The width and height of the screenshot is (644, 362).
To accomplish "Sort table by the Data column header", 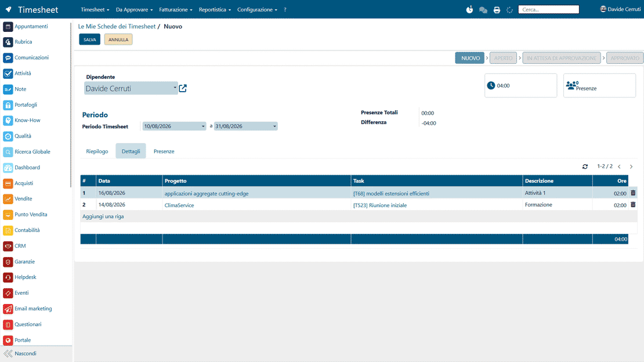I will pyautogui.click(x=129, y=181).
